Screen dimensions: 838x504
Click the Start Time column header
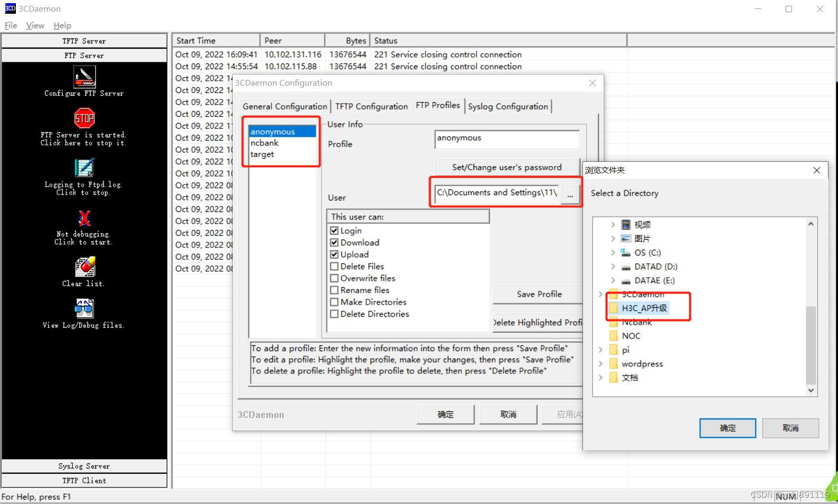coord(216,41)
